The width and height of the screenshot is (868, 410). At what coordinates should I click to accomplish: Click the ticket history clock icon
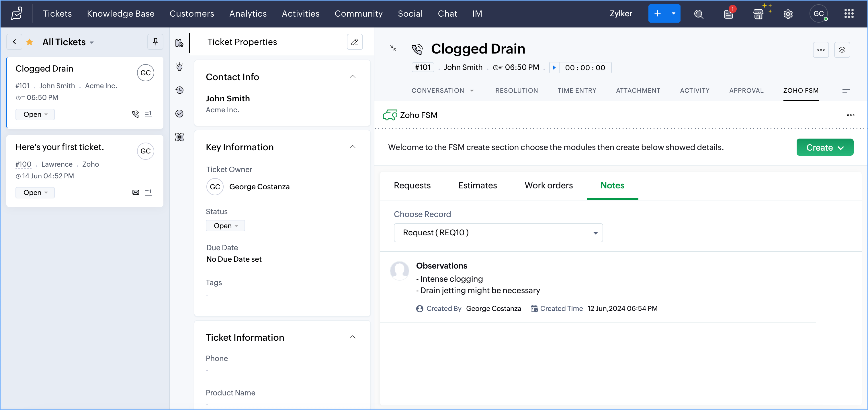click(x=179, y=90)
